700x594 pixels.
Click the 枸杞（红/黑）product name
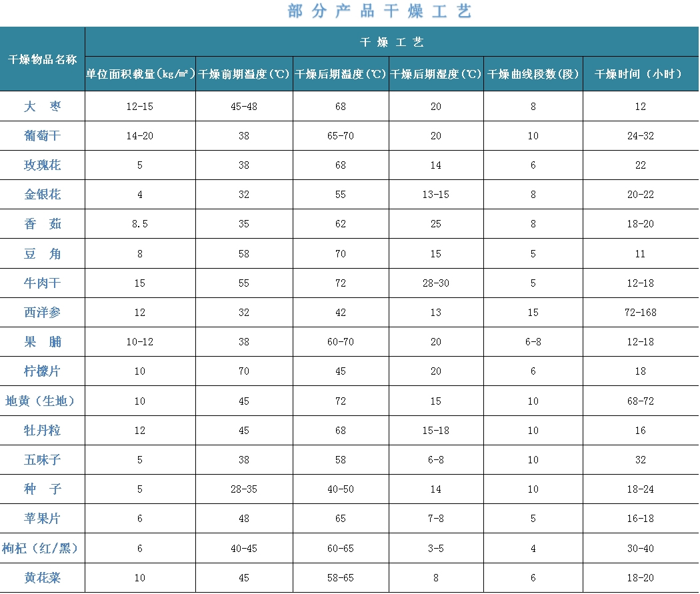tap(42, 548)
